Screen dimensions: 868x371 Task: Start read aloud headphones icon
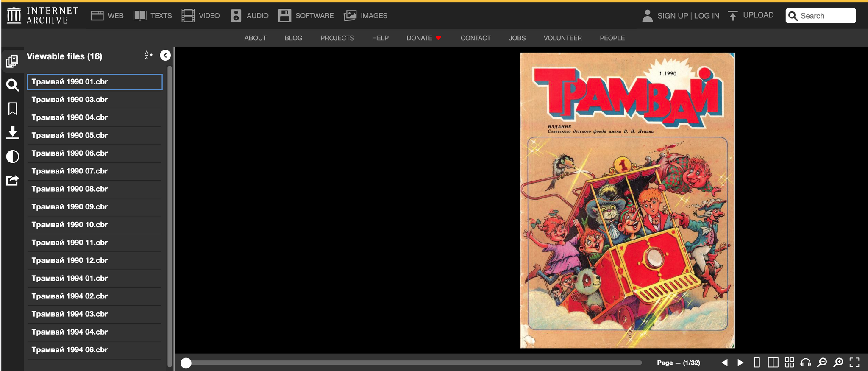[x=805, y=363]
